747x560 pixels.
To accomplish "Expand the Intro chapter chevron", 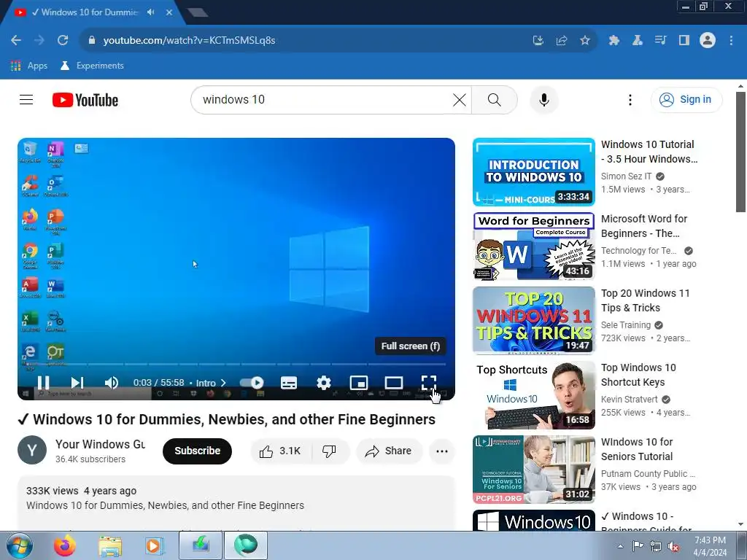I will 223,383.
